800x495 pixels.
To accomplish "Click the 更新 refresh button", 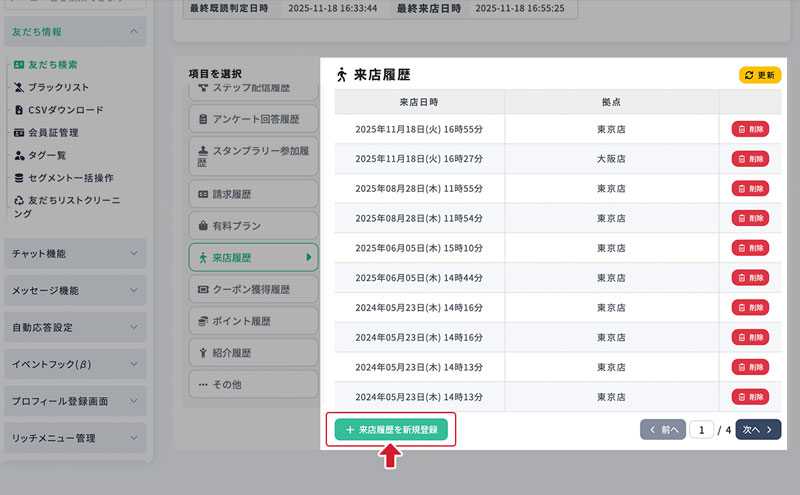I will (x=759, y=75).
